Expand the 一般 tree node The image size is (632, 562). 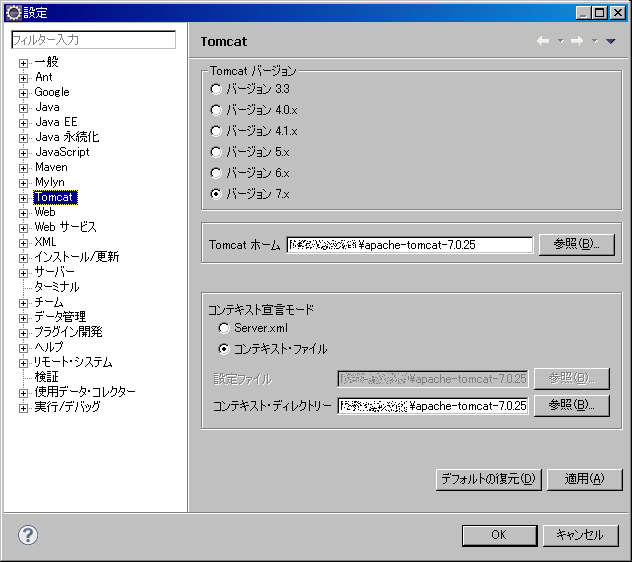[x=23, y=63]
